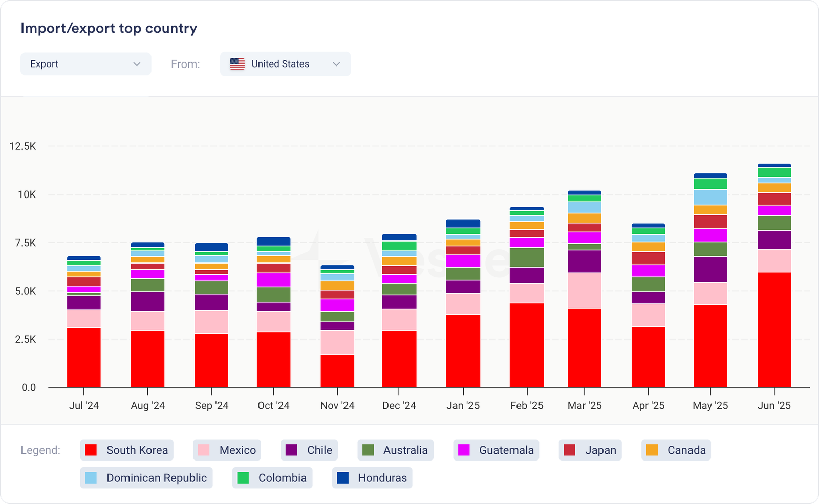Click the Jul '24 x-axis label
Screen dimensions: 819x504
pos(84,406)
